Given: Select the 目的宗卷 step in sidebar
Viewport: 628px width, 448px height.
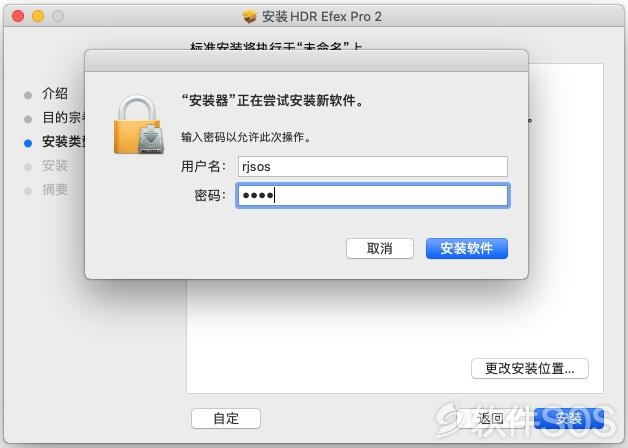Looking at the screenshot, I should click(x=63, y=118).
